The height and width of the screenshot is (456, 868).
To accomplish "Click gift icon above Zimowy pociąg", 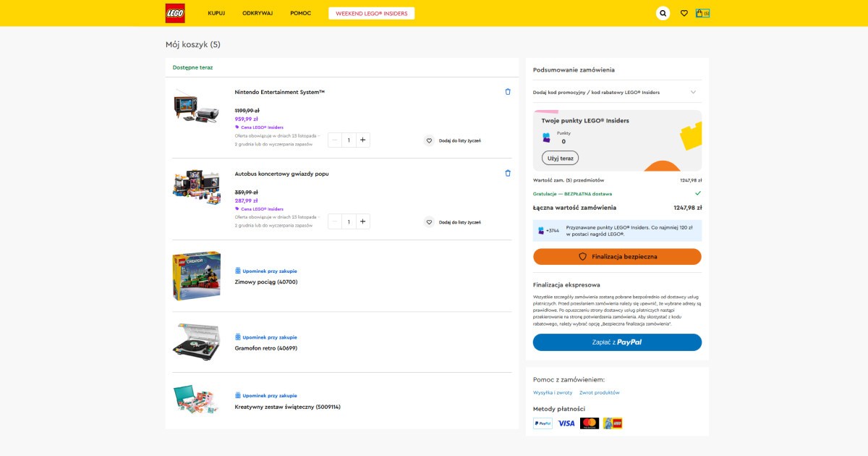I will [x=238, y=271].
